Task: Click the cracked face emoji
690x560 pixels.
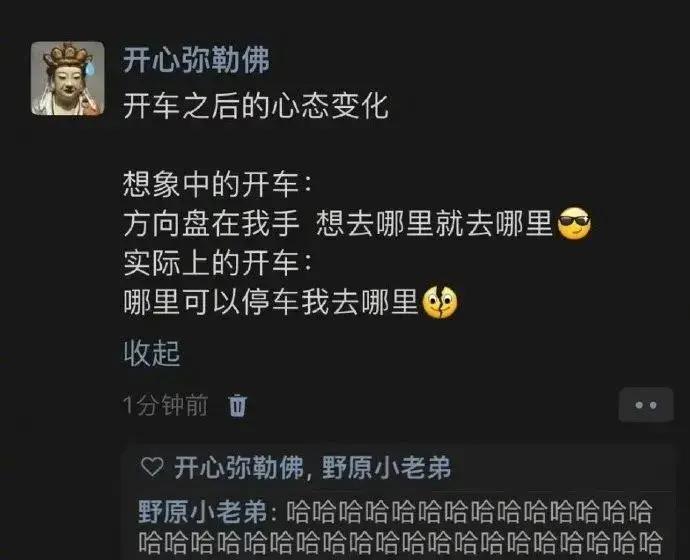Action: point(440,302)
